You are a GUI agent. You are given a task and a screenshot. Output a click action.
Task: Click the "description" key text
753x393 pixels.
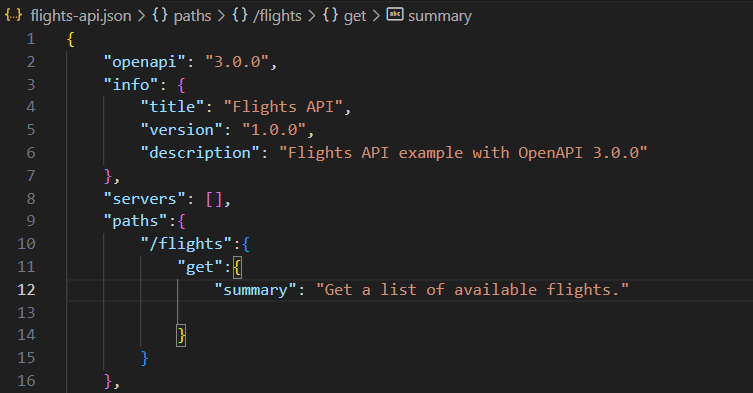tap(200, 153)
